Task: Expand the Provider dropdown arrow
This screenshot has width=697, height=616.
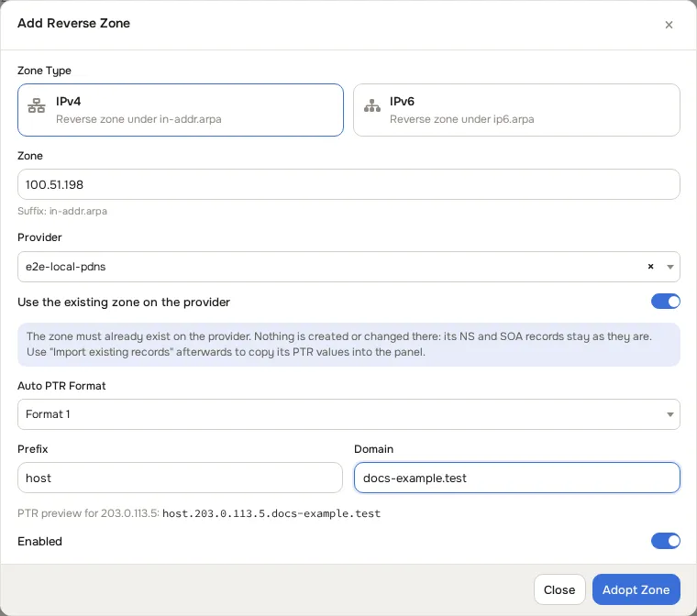Action: click(x=670, y=267)
